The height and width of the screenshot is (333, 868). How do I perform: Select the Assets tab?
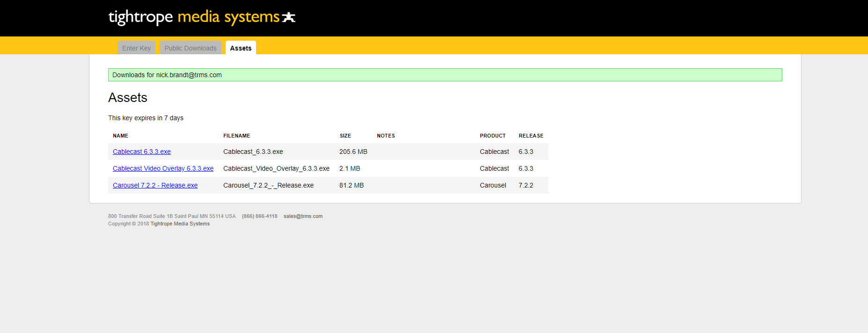coord(241,48)
